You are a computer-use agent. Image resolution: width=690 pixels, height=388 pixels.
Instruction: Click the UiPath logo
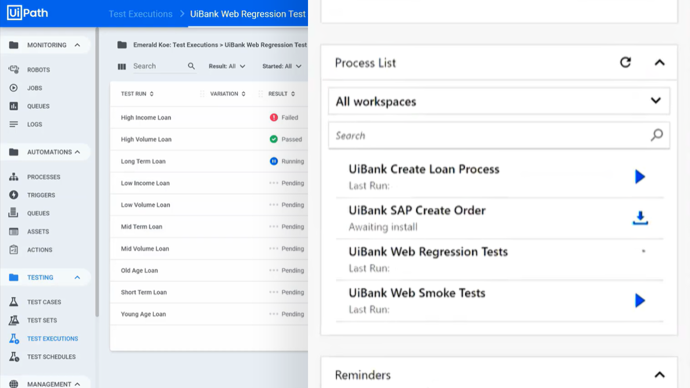tap(27, 13)
